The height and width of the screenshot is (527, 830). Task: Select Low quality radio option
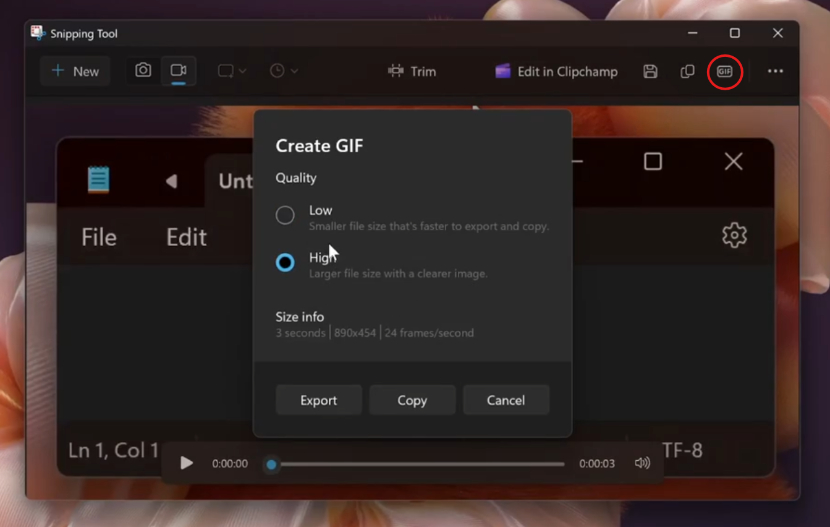coord(285,215)
